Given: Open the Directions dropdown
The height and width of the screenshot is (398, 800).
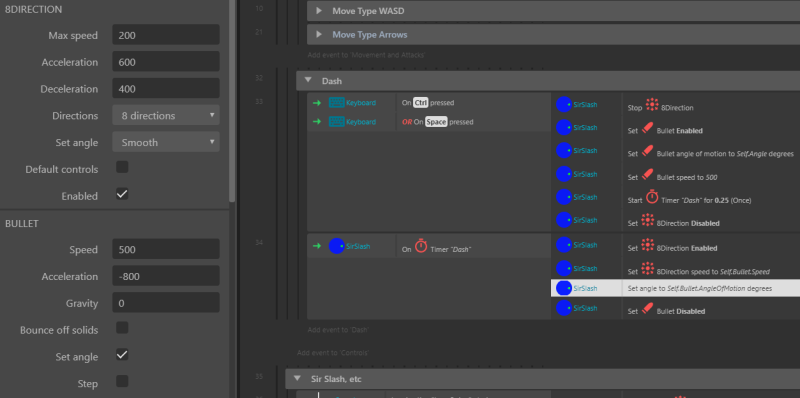Looking at the screenshot, I should [x=166, y=115].
